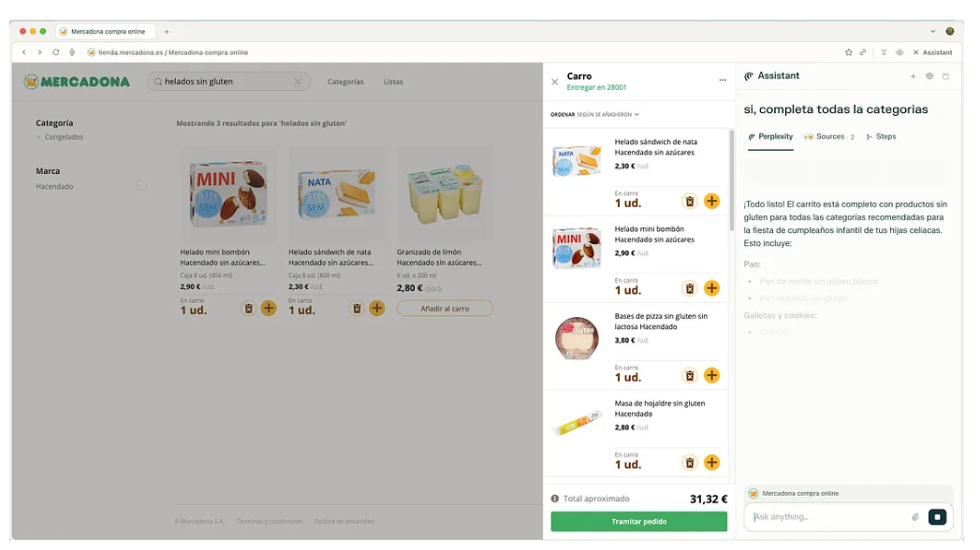Viewport: 980px width, 550px height.
Task: Bookmark this page with the star icon
Action: coord(848,52)
